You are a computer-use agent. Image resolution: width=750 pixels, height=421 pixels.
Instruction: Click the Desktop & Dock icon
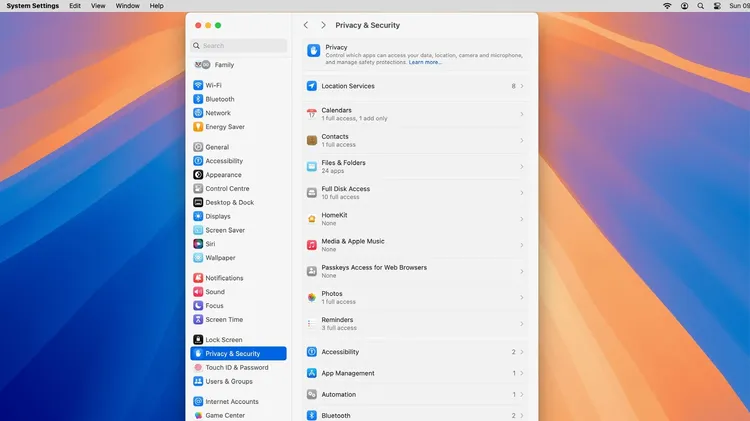pyautogui.click(x=198, y=202)
